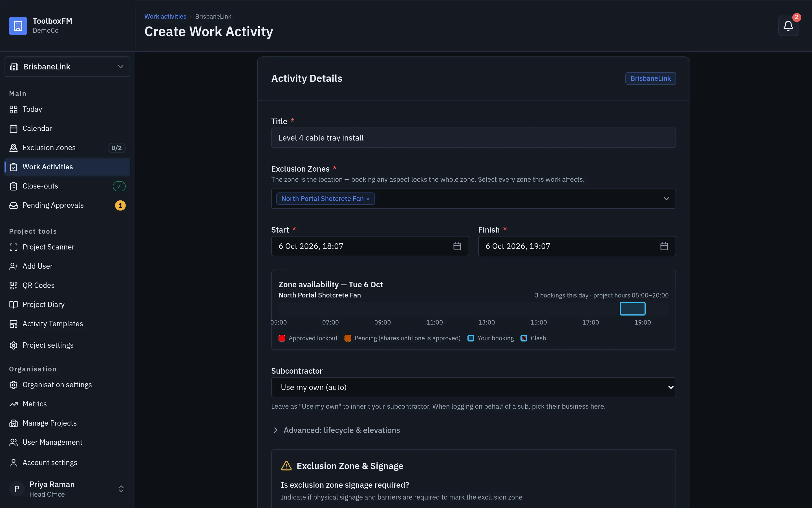
Task: Click the BrisbaneLink project badge
Action: 650,78
